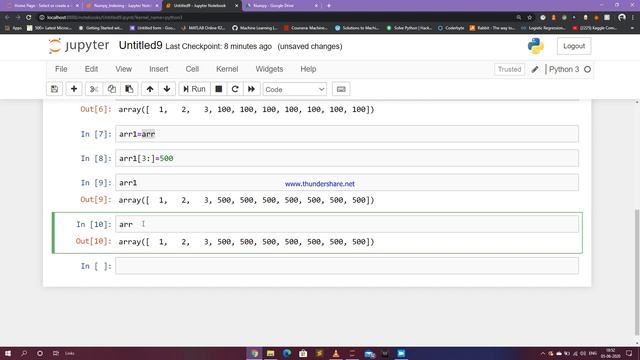The height and width of the screenshot is (360, 640).
Task: Open Chrome from the taskbar
Action: point(254,353)
